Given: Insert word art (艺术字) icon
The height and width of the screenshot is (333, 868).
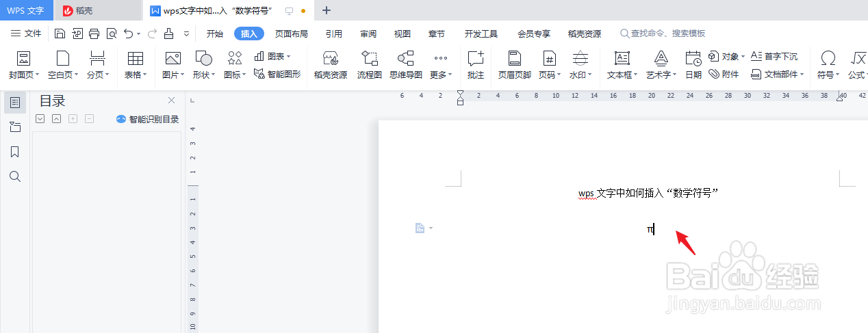Looking at the screenshot, I should pyautogui.click(x=661, y=58).
